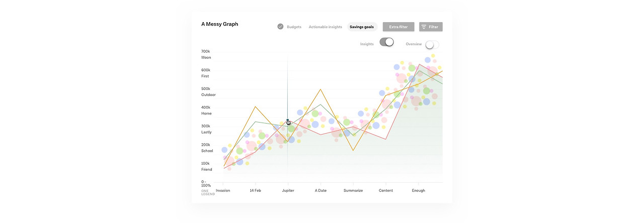This screenshot has width=644, height=223.
Task: Select the 14 Feb x-axis label
Action: (x=256, y=191)
